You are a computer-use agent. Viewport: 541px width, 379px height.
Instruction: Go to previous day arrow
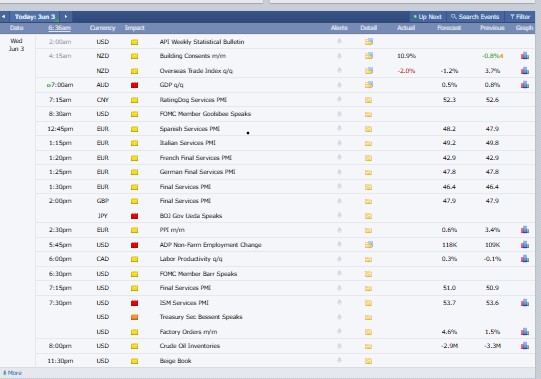(3, 17)
